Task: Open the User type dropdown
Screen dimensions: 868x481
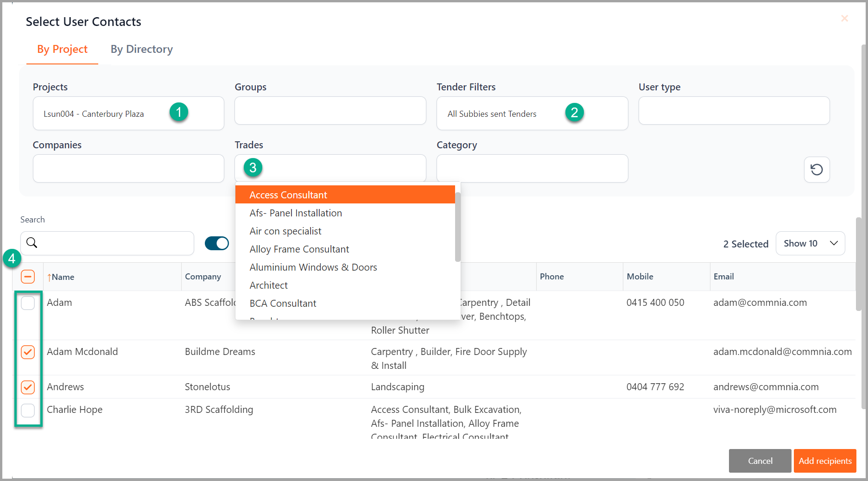Action: pos(734,111)
